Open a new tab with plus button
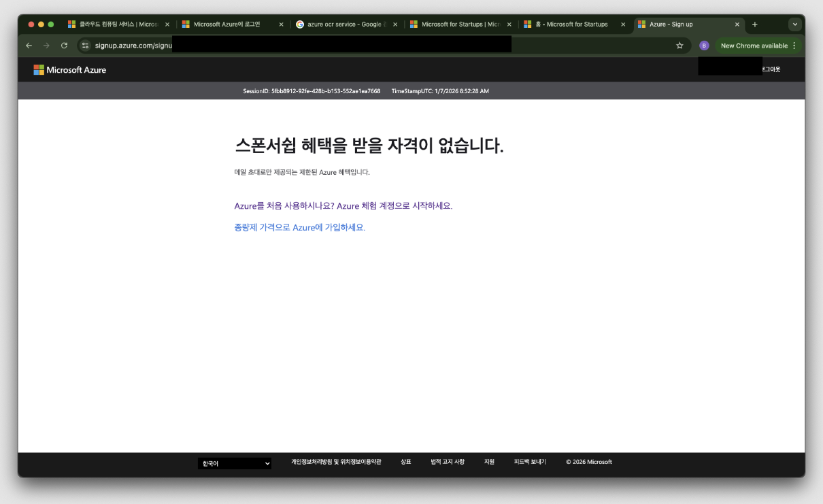This screenshot has height=504, width=823. (754, 24)
